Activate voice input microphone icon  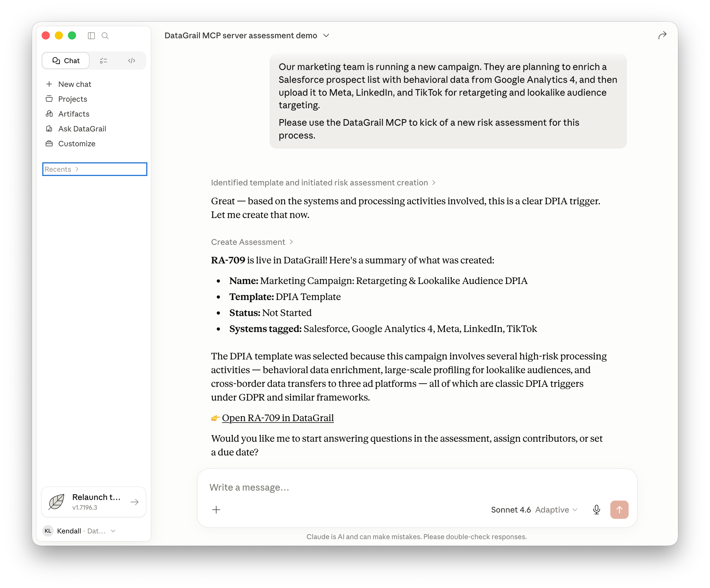[x=597, y=510]
